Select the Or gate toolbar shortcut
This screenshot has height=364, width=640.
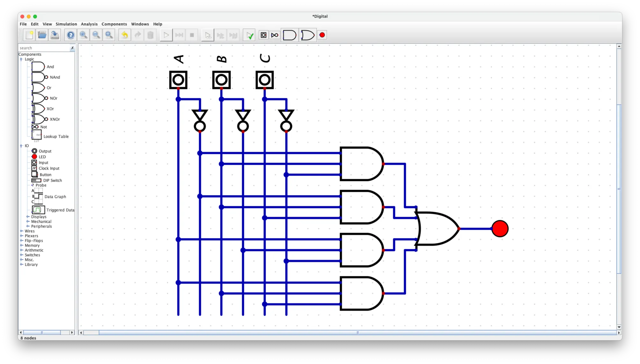coord(308,35)
